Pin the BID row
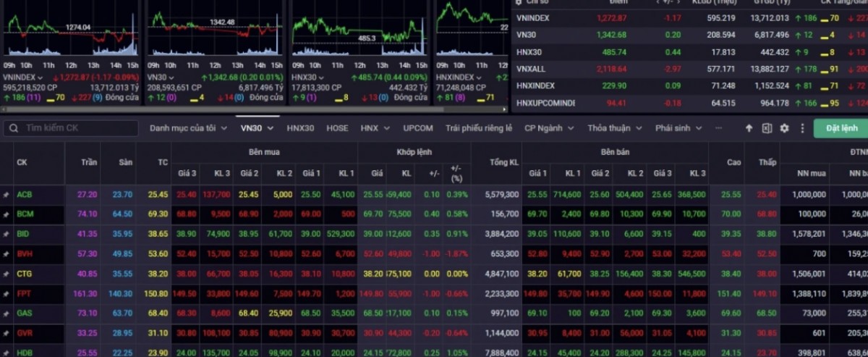 [x=6, y=235]
